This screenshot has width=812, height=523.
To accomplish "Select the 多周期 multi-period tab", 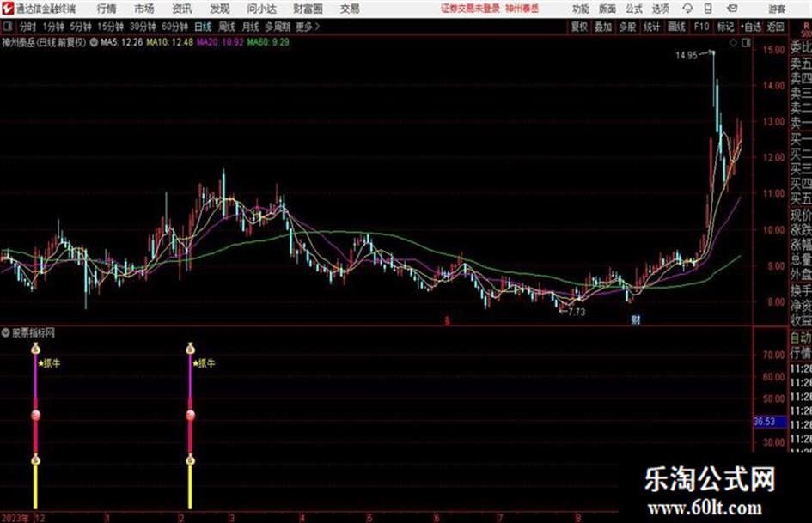I will [x=278, y=27].
